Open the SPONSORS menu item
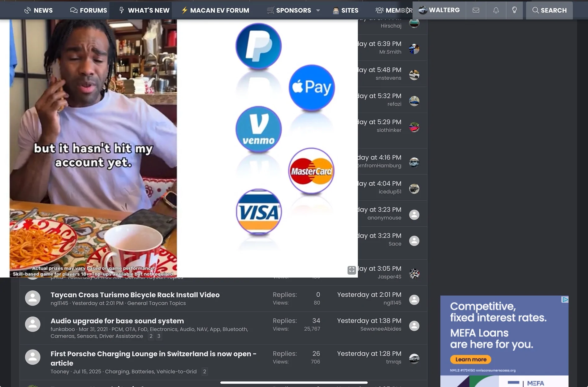The height and width of the screenshot is (387, 588). coord(289,10)
